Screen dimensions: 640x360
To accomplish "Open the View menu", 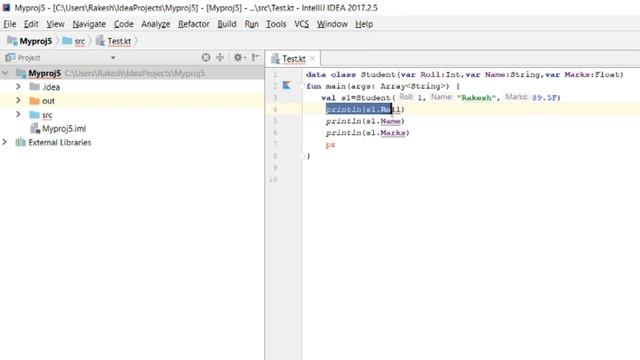I will pos(55,24).
